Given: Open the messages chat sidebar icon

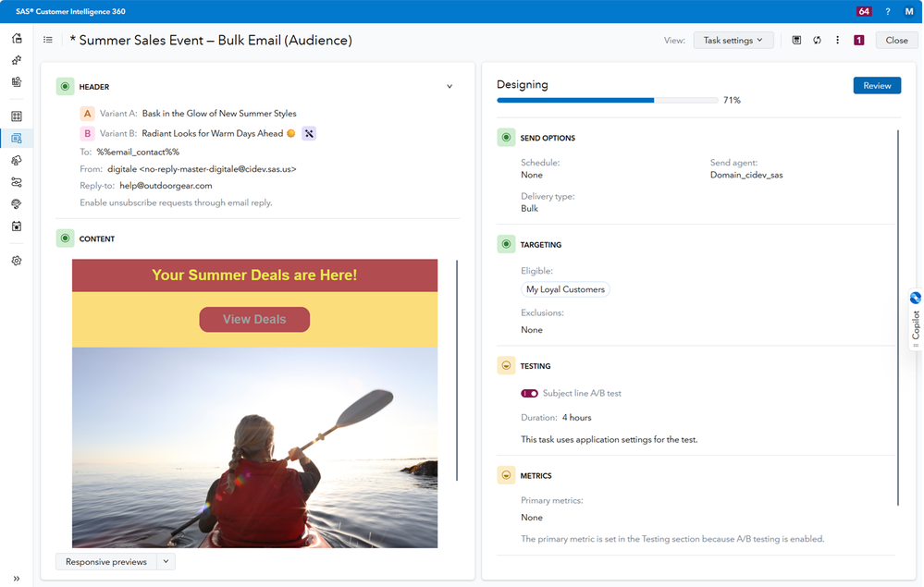Looking at the screenshot, I should pos(17,203).
